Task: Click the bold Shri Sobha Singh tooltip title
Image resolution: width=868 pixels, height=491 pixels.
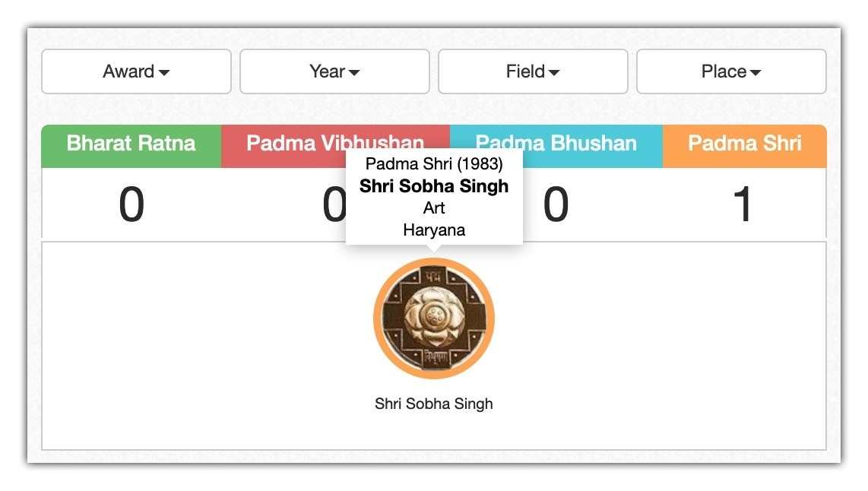Action: [x=434, y=186]
